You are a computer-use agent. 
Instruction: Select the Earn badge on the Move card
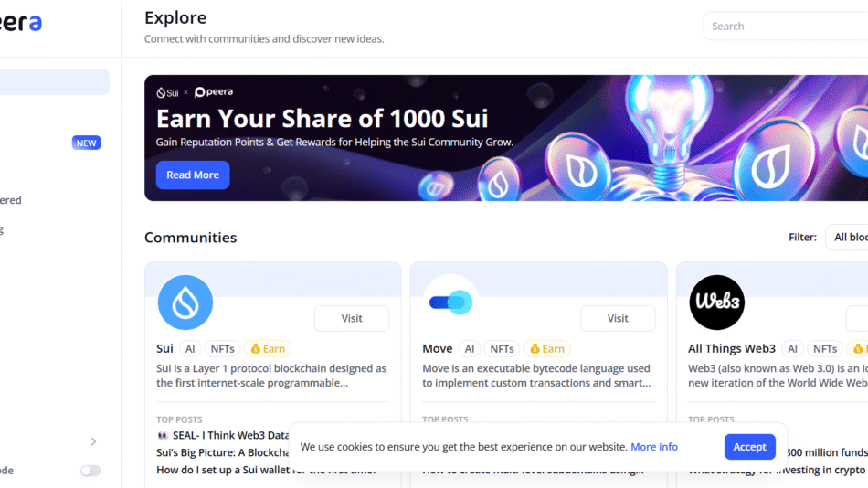click(x=547, y=348)
